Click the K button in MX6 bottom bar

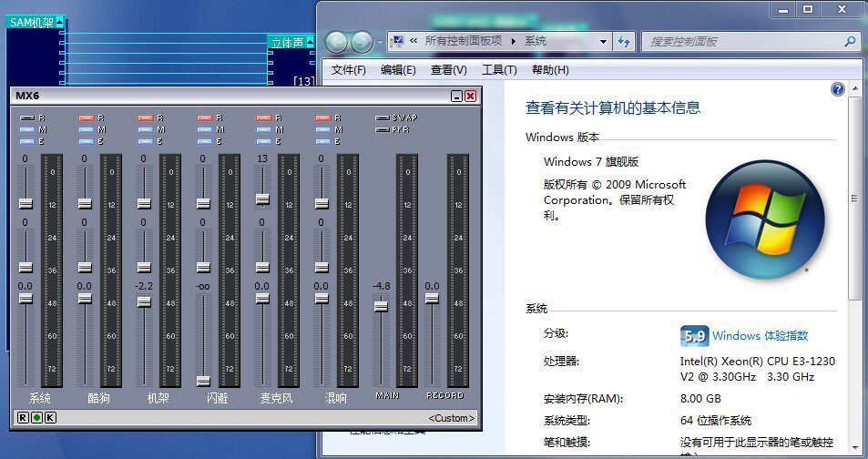50,417
